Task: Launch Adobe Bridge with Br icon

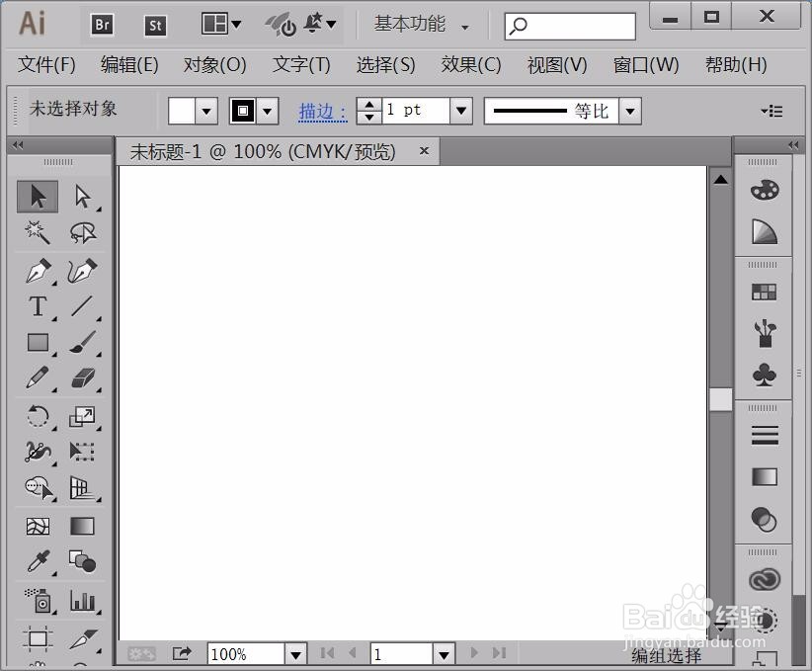Action: (102, 25)
